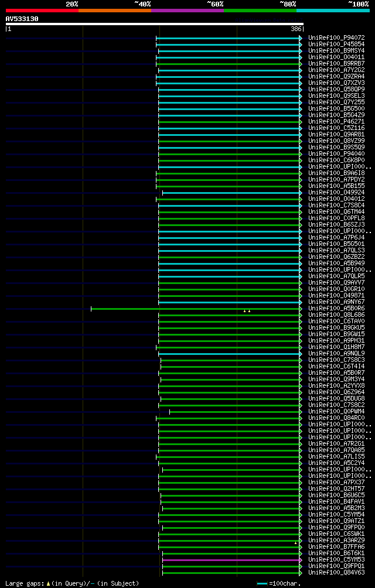The image size is (375, 588).
Task: Open hit UniRef100_B9MSY4
Action: pos(336,50)
